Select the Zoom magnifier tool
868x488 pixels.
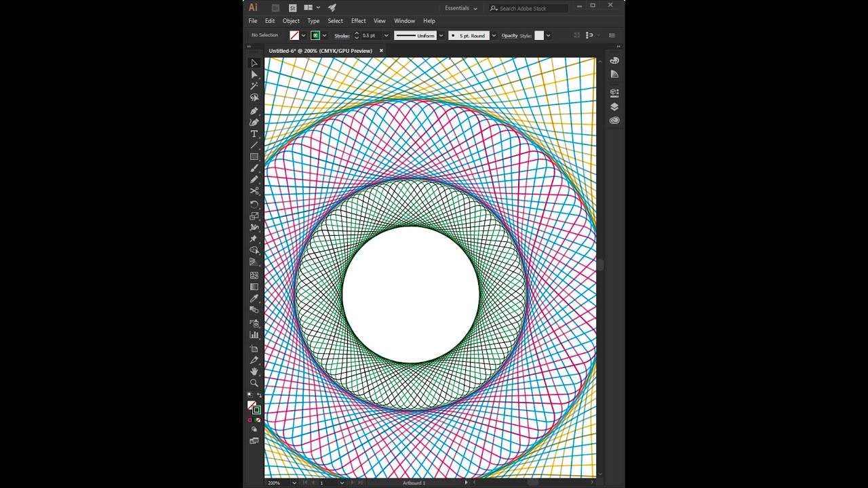pos(254,383)
